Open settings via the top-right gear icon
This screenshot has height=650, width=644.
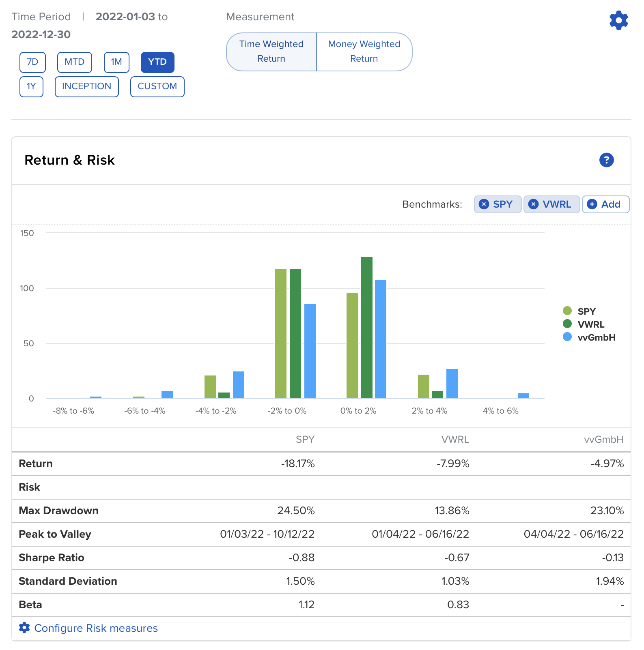click(x=619, y=20)
